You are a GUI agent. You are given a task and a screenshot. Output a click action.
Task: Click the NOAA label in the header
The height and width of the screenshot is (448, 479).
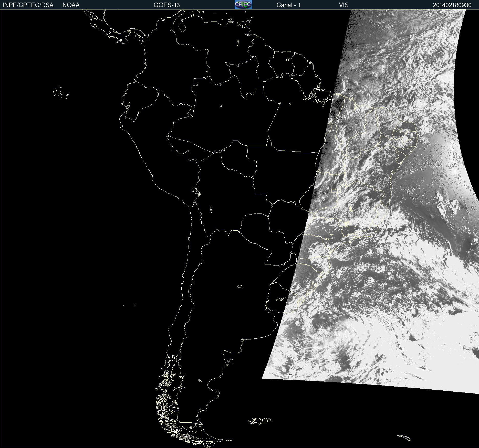click(71, 5)
